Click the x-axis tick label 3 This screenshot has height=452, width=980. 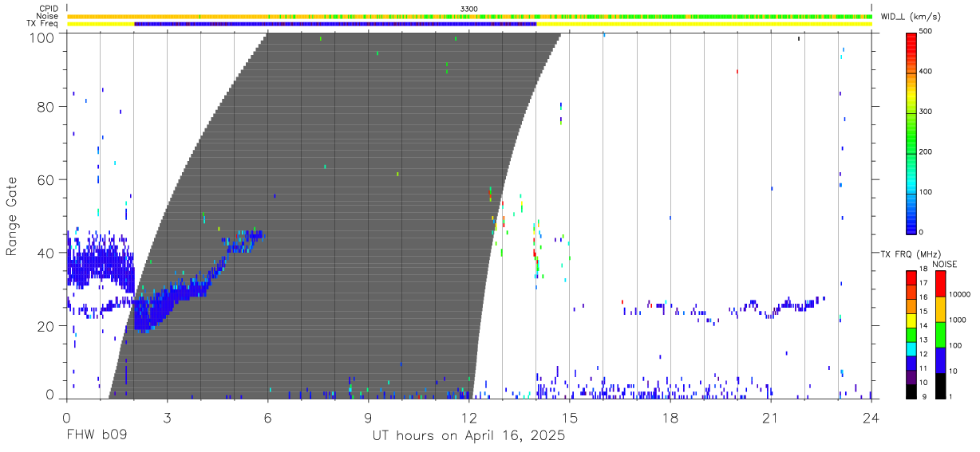(x=167, y=418)
